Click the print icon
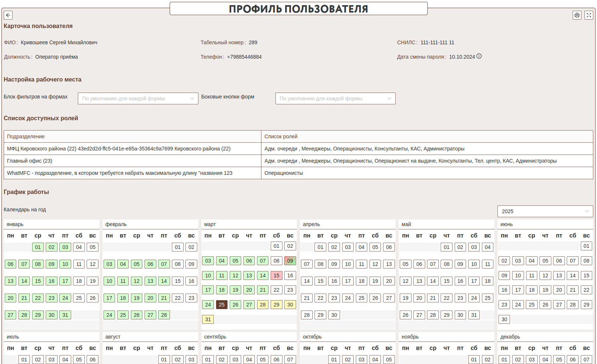 (x=577, y=15)
